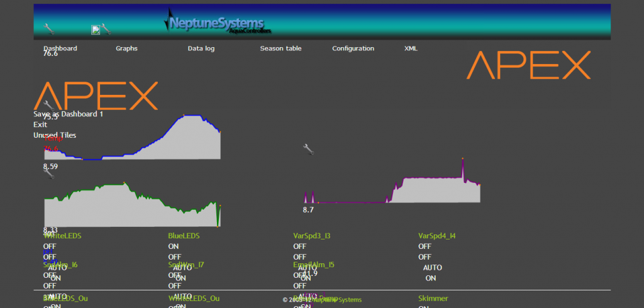Click the green pH graph tile
This screenshot has height=308, width=644.
[x=132, y=204]
